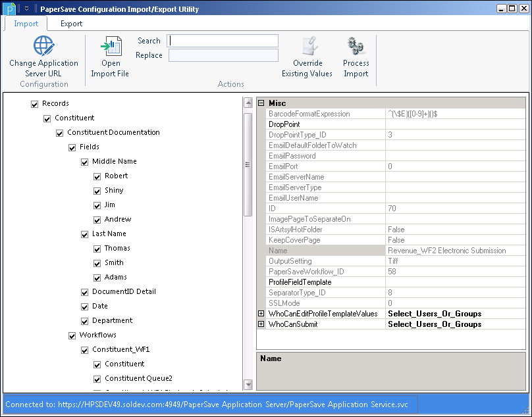Toggle the Constituent_WF1 checkbox
Screen dimensions: 532x417
[84, 350]
